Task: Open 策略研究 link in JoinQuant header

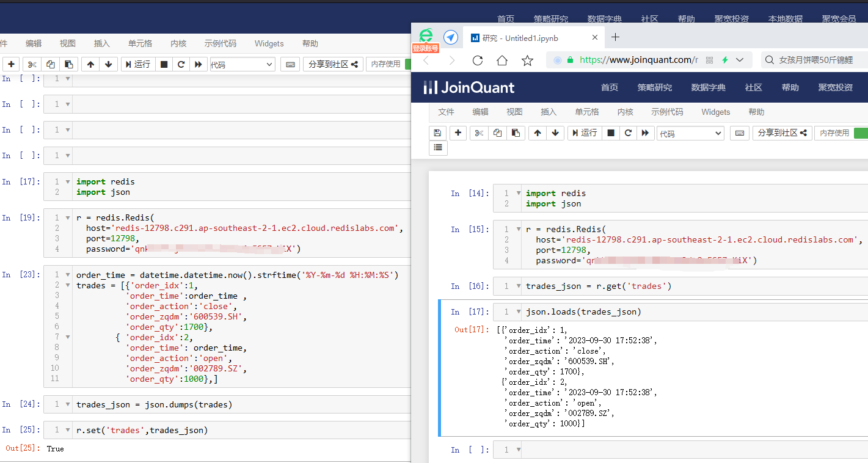Action: (655, 87)
